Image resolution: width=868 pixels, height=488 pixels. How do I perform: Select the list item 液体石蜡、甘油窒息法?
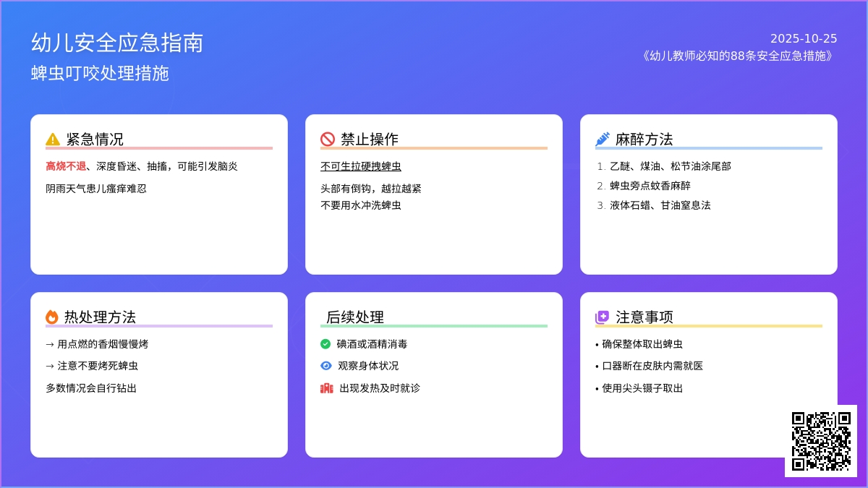[660, 205]
